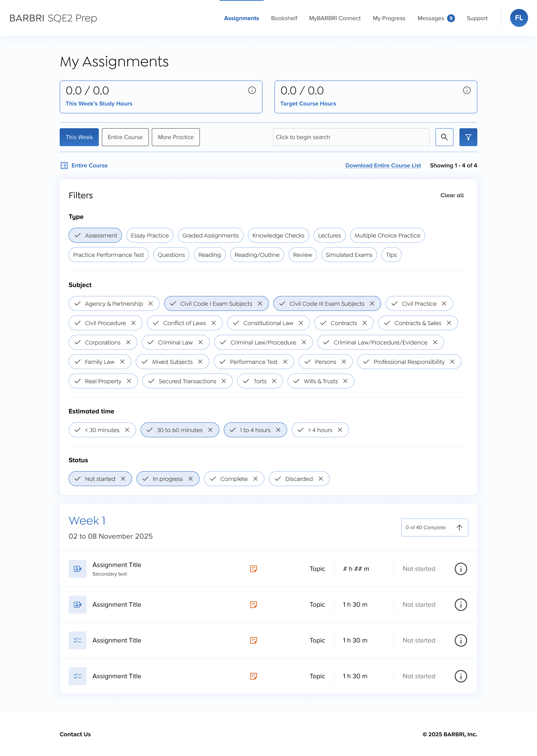Open info icon in Secondary text row
The height and width of the screenshot is (756, 537).
click(x=461, y=569)
